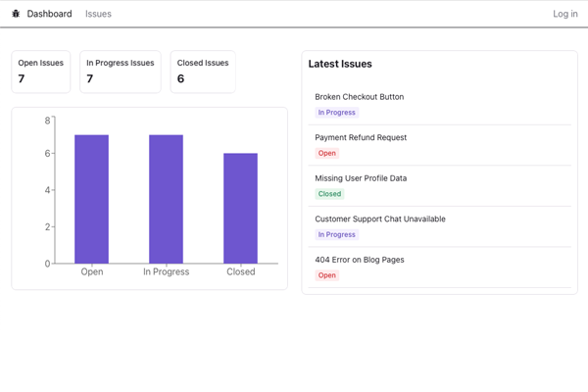Click In Progress badge under Customer Support Chat
Screen dimensions: 588x392
(336, 234)
